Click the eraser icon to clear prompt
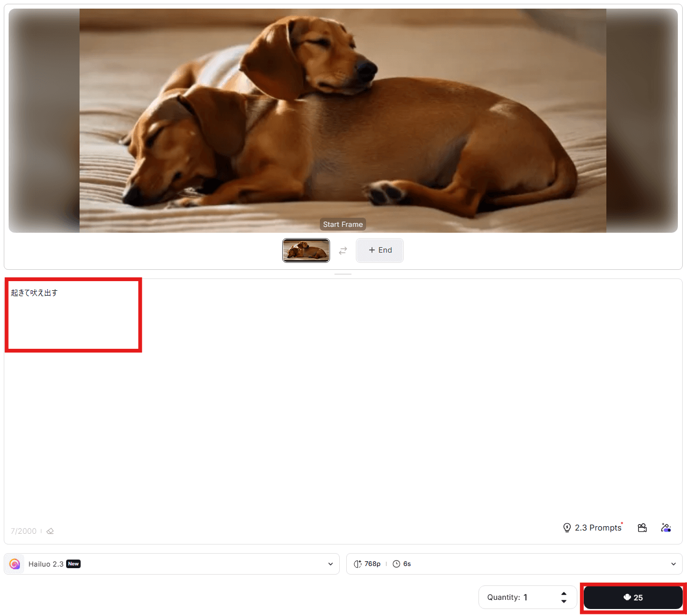The image size is (687, 616). tap(50, 531)
